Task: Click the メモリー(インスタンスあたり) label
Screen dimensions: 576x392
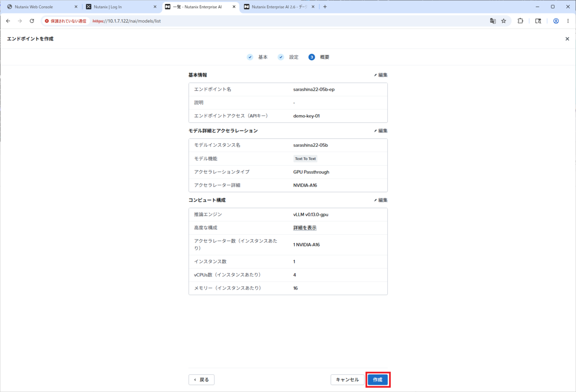Action: [228, 288]
